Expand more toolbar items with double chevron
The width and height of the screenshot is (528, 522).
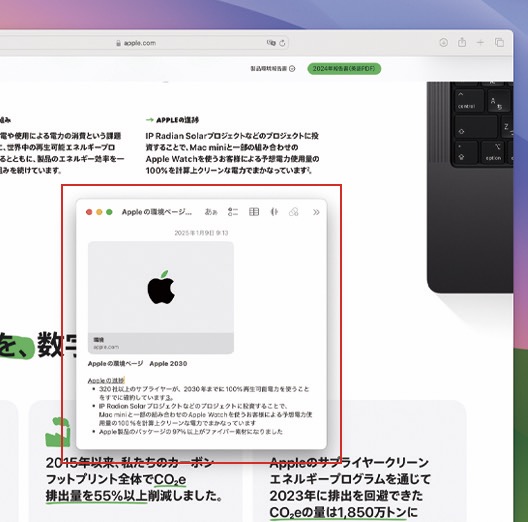[316, 212]
